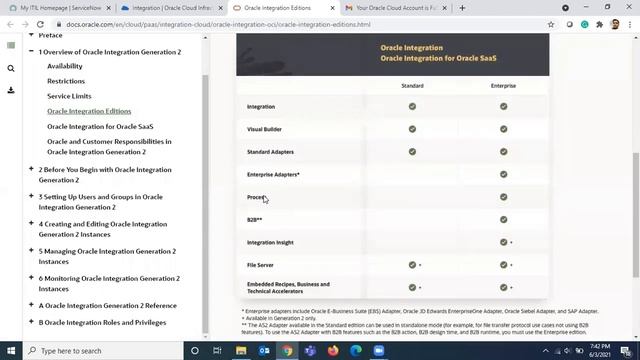Switch to Integration Oracle Cloud Infrastructure tab

click(x=171, y=8)
